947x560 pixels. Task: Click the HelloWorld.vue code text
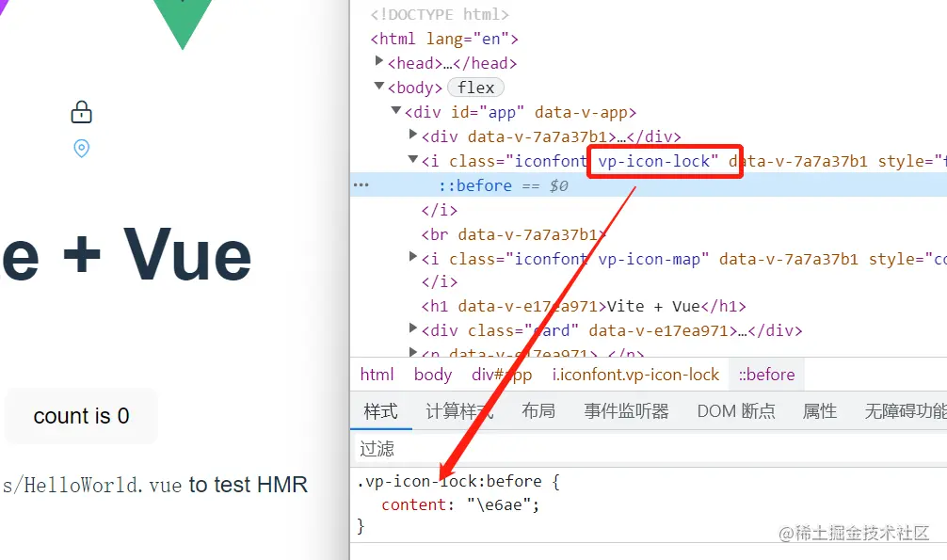pyautogui.click(x=93, y=485)
